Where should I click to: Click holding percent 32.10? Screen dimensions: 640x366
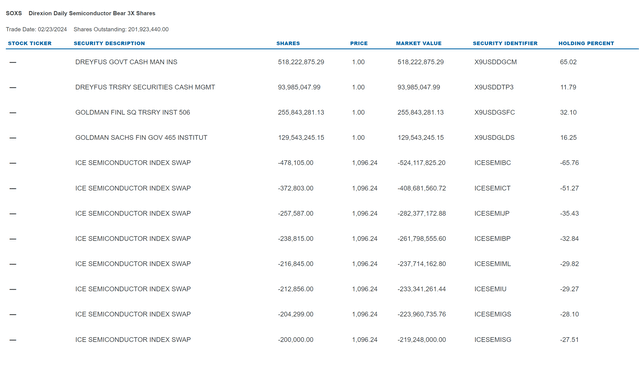(568, 113)
